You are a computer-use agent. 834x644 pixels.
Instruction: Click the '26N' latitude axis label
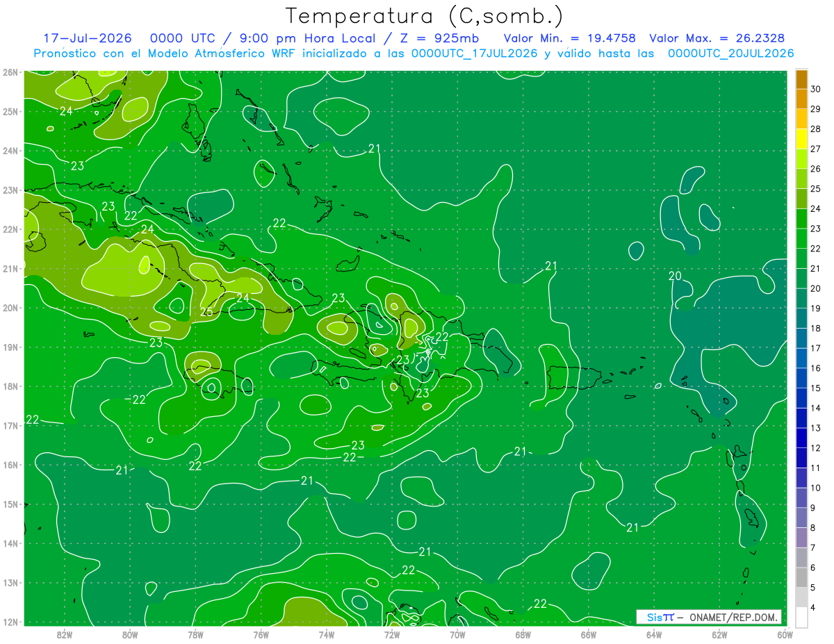(10, 72)
